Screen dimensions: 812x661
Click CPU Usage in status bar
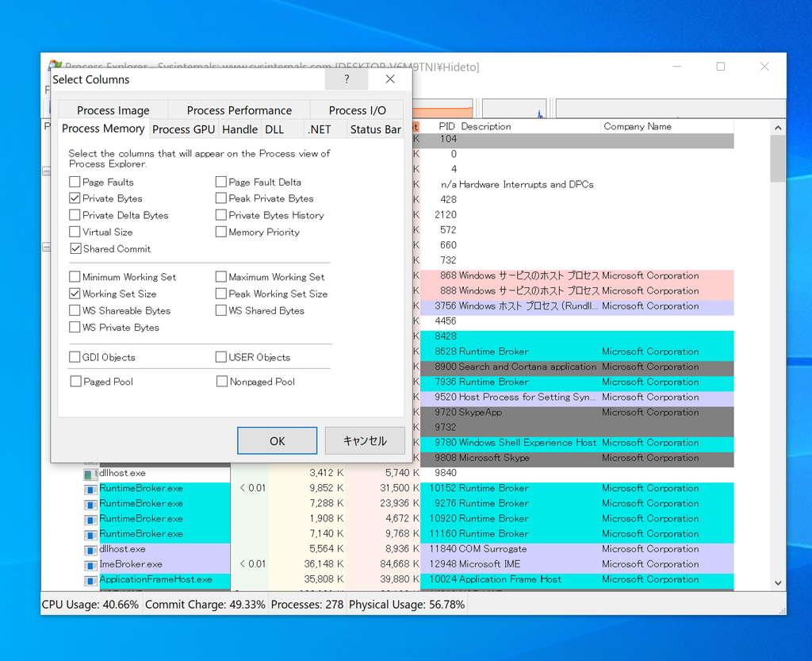coord(90,605)
